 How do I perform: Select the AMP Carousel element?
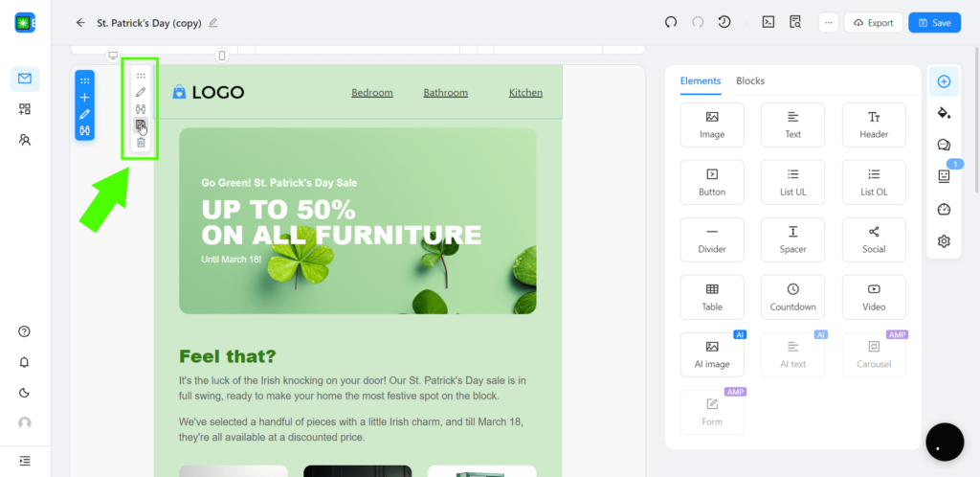pyautogui.click(x=874, y=354)
